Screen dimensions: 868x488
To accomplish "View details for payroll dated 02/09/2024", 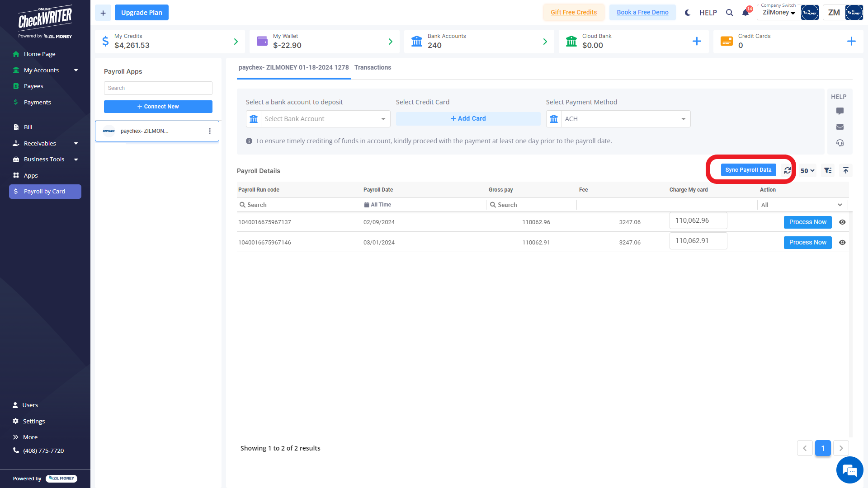I will (x=842, y=222).
